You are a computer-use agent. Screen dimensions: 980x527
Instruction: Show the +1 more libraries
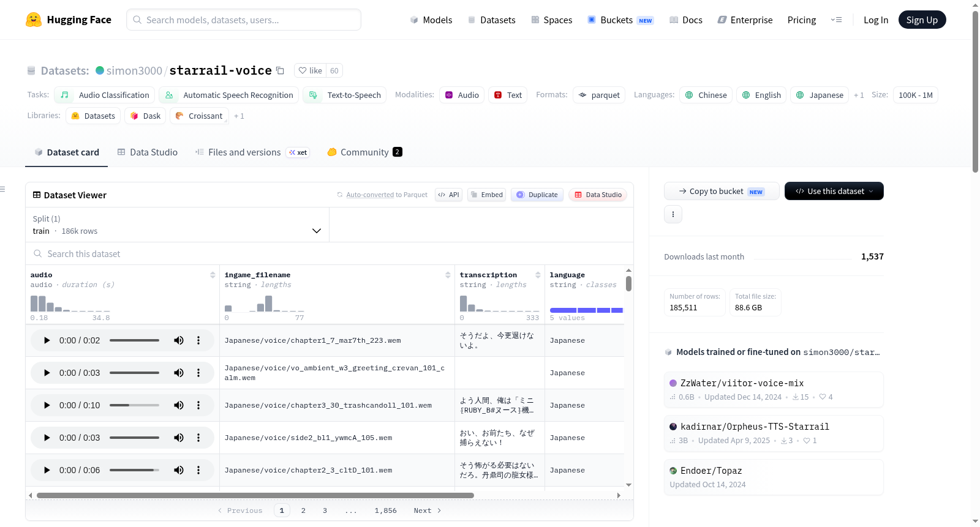pyautogui.click(x=239, y=116)
